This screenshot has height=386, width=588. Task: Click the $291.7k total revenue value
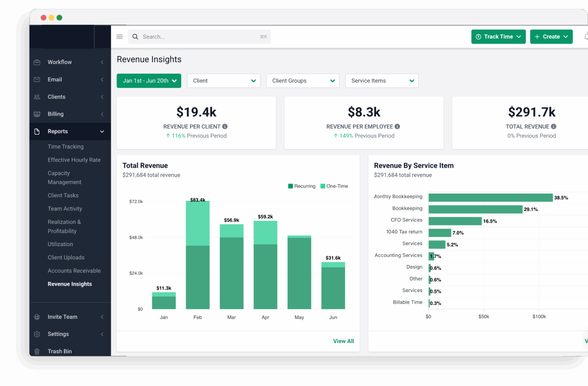[x=532, y=112]
